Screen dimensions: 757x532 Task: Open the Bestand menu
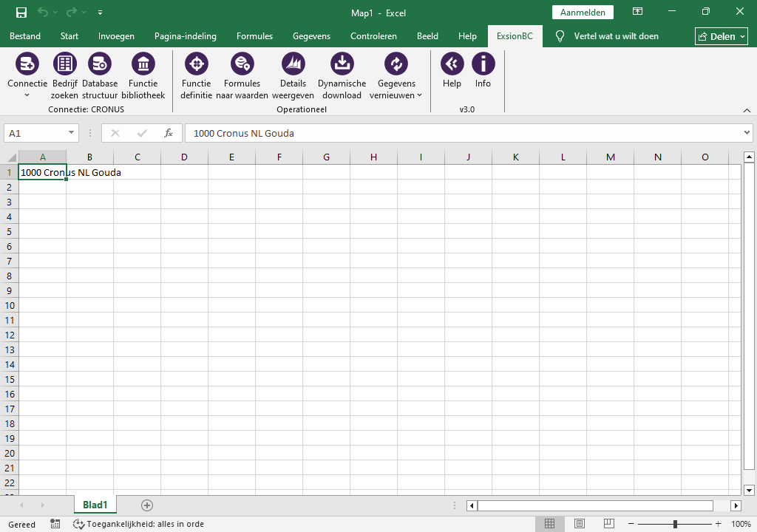[25, 36]
